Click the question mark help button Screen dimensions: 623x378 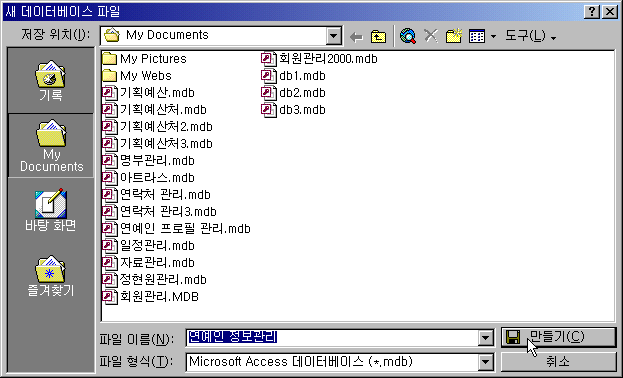coord(591,12)
